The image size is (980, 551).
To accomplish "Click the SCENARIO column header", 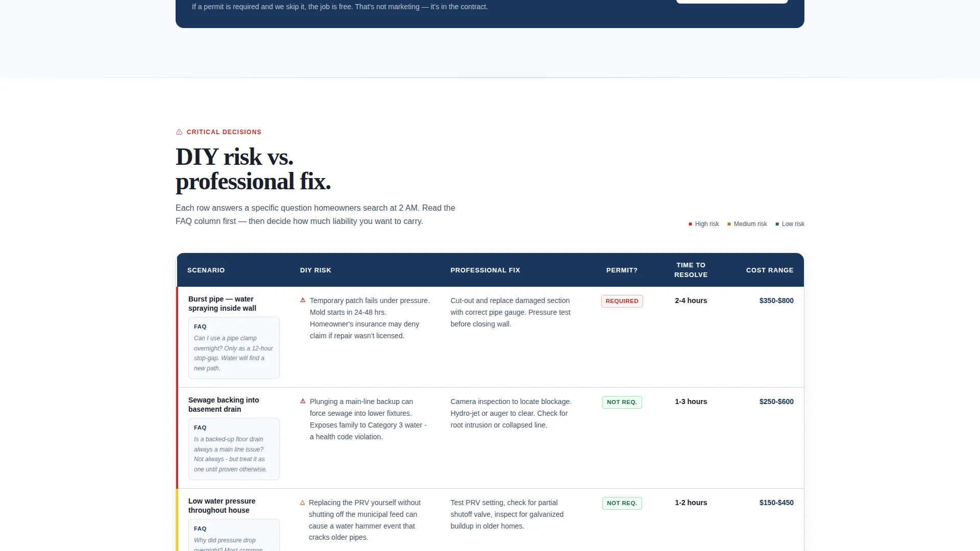I will (x=206, y=270).
